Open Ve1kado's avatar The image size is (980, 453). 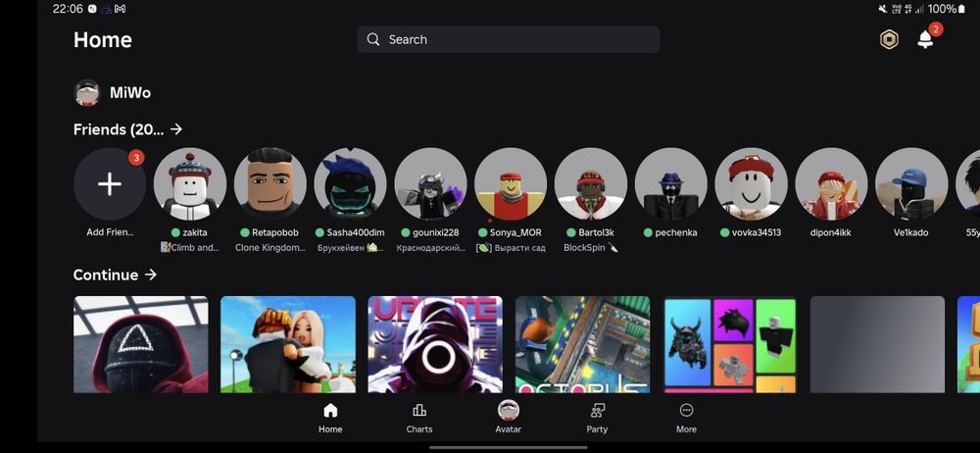(x=911, y=184)
